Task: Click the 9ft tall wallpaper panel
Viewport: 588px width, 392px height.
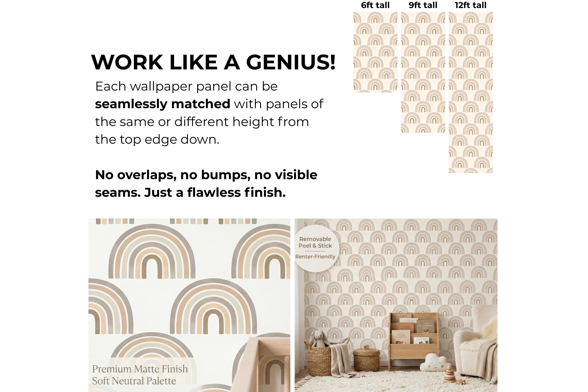Action: tap(423, 72)
